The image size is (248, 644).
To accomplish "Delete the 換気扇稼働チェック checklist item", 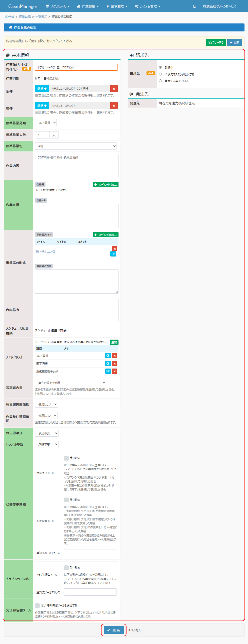I will point(114,371).
